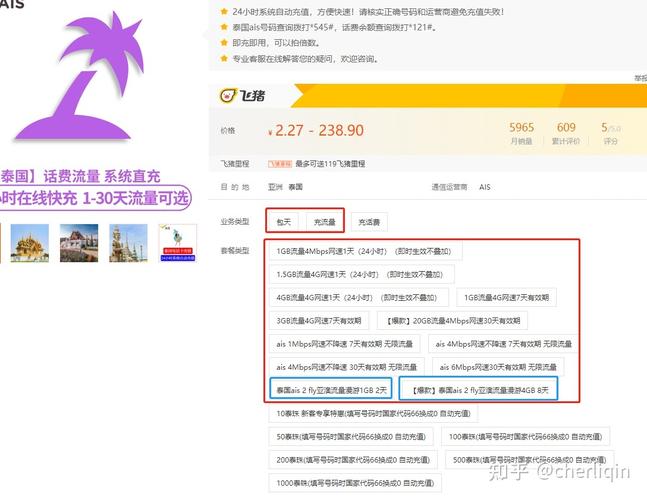Open the guardian statue thumbnail
The height and width of the screenshot is (500, 647).
[128, 243]
